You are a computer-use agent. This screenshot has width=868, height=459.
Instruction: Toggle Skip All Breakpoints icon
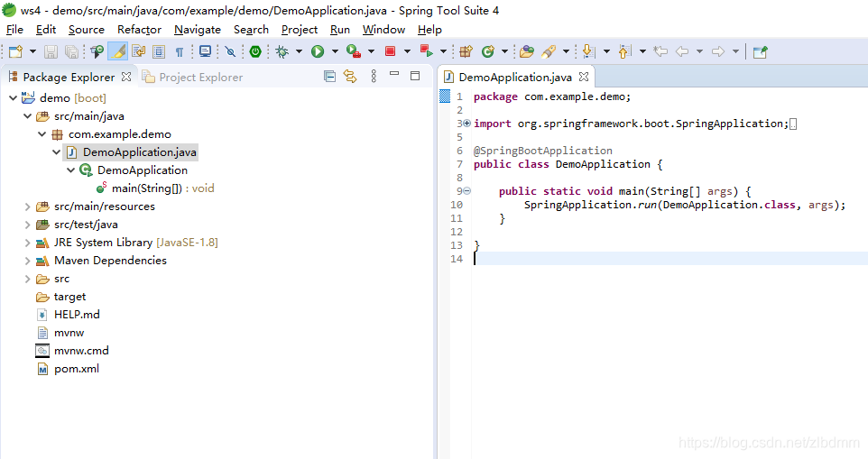(230, 51)
